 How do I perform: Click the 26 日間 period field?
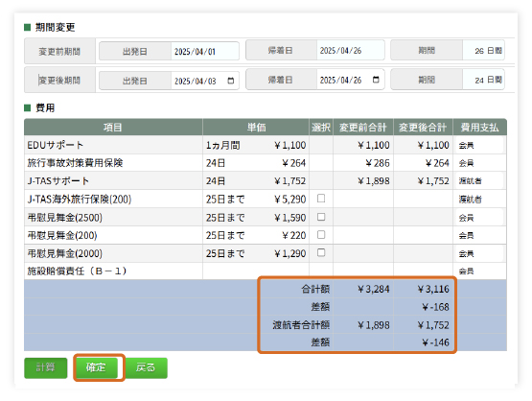[x=483, y=51]
